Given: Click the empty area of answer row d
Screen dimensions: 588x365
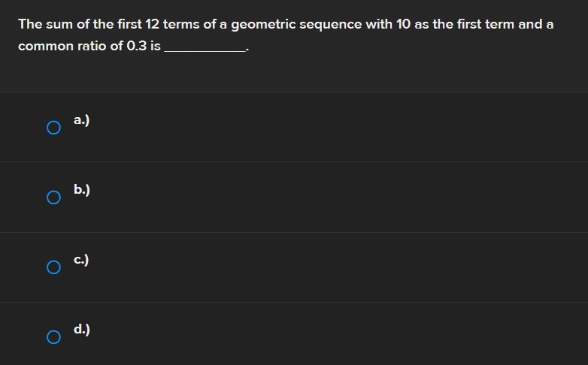Looking at the screenshot, I should [338, 337].
